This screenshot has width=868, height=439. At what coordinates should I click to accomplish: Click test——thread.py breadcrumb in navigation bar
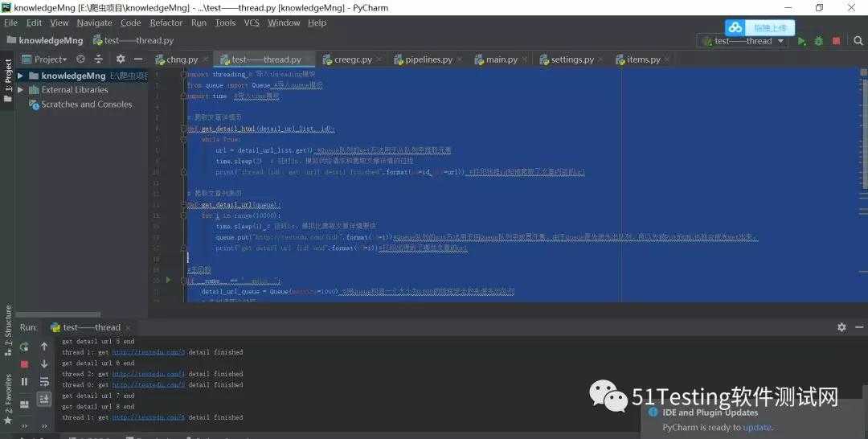click(133, 40)
